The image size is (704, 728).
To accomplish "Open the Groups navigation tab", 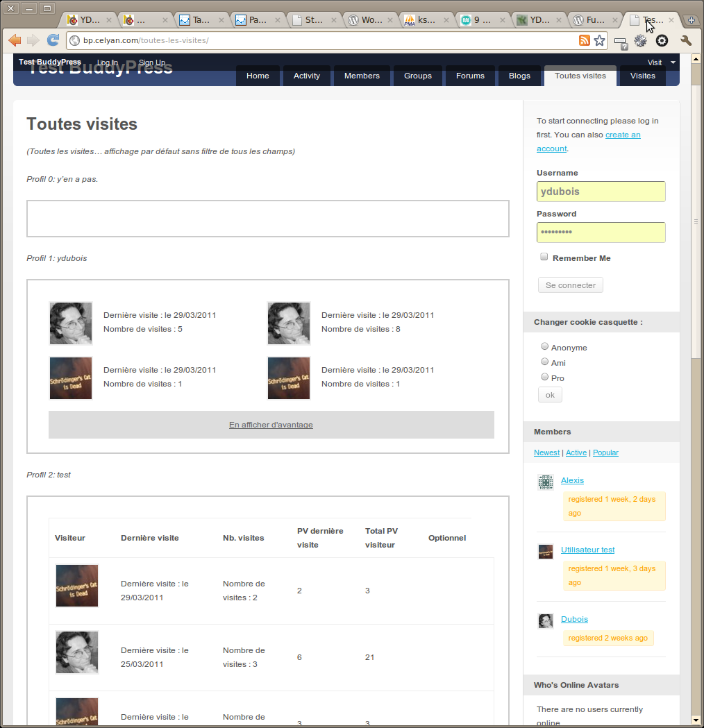I will tap(418, 76).
